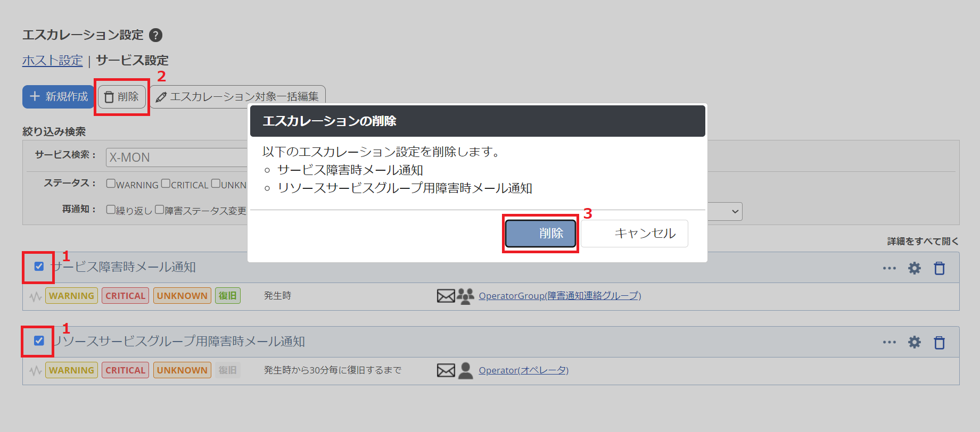Switch to ホスト設定 tab link
Viewport: 980px width, 432px height.
[52, 61]
